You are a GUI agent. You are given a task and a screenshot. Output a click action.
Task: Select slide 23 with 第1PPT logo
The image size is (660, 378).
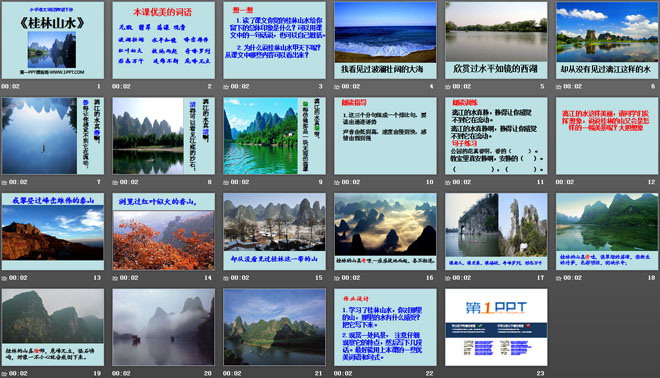[496, 327]
